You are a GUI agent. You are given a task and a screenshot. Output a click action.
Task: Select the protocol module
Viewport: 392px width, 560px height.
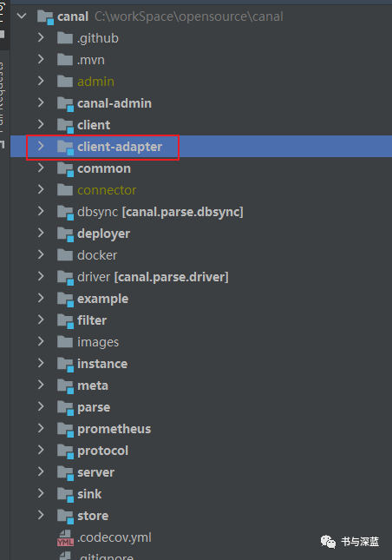102,451
